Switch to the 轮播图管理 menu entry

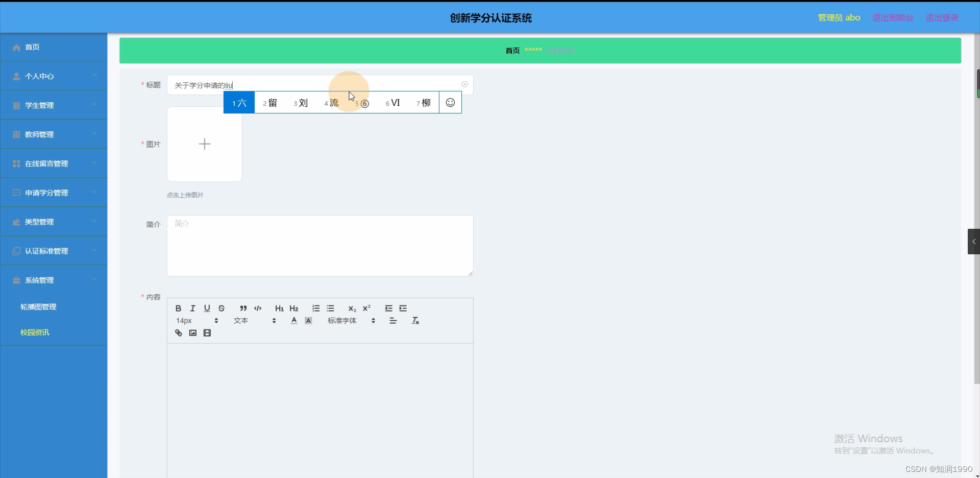click(38, 306)
